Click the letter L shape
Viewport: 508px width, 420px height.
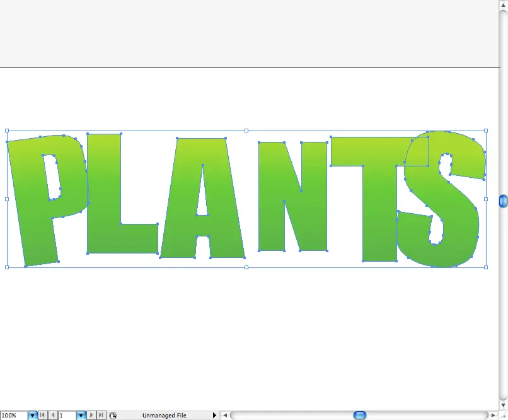click(x=103, y=194)
